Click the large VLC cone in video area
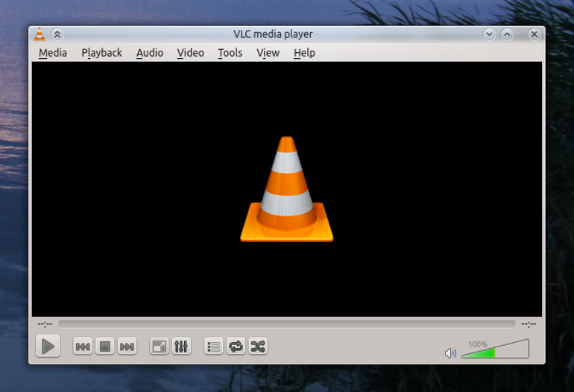The image size is (574, 392). (287, 189)
